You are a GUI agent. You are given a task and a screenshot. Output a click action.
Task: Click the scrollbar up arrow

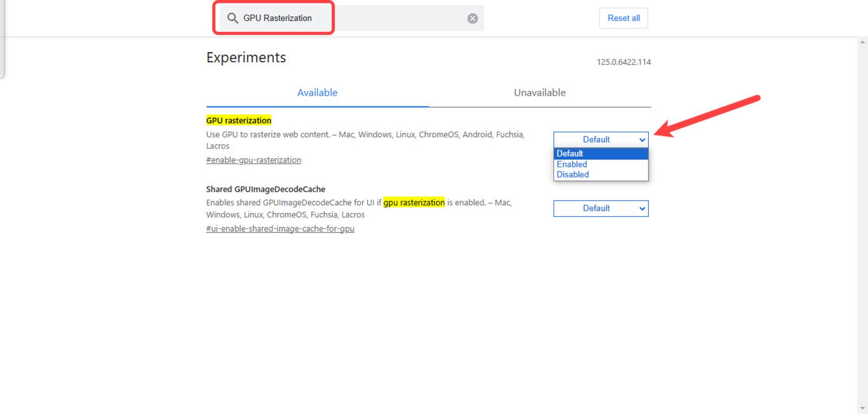coord(863,42)
